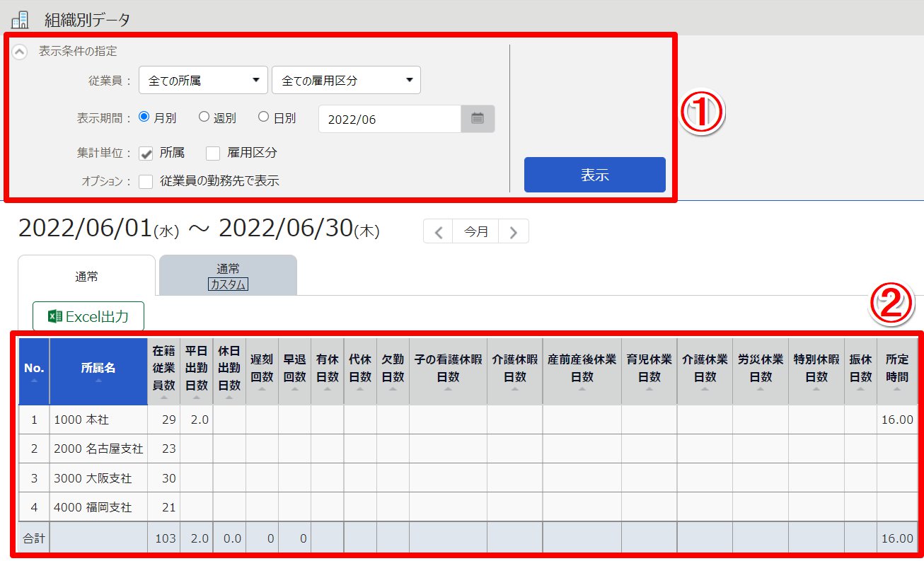The width and height of the screenshot is (924, 561).
Task: Enable 従業員の勤務先で表示 option
Action: [146, 181]
